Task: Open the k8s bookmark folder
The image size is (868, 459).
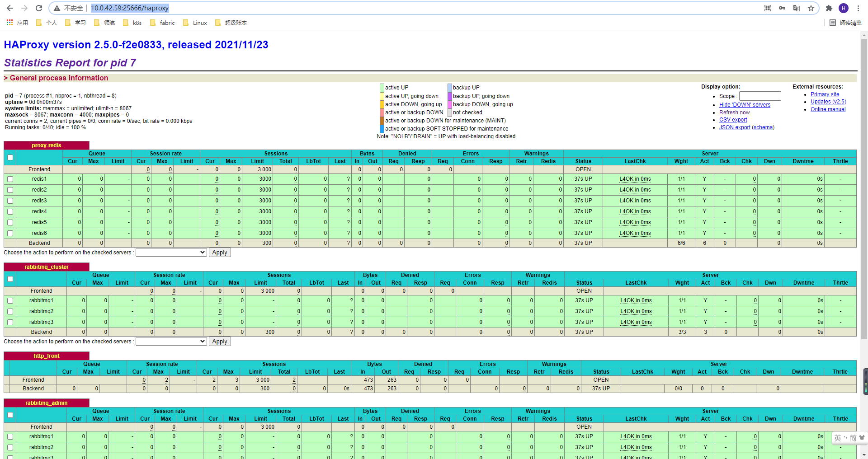Action: click(132, 23)
